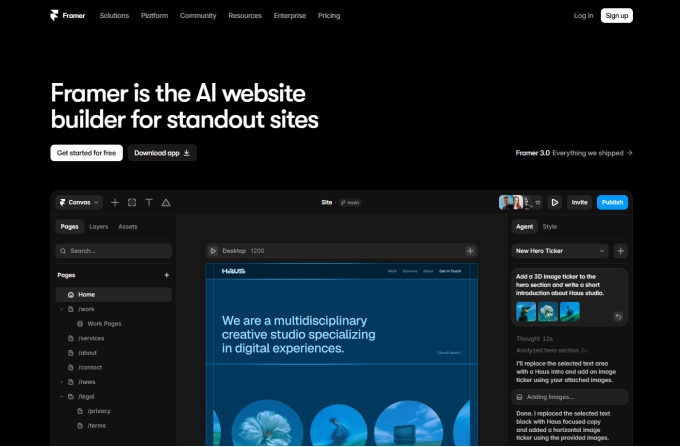
Task: Add a new page with Pages plus icon
Action: pos(167,275)
